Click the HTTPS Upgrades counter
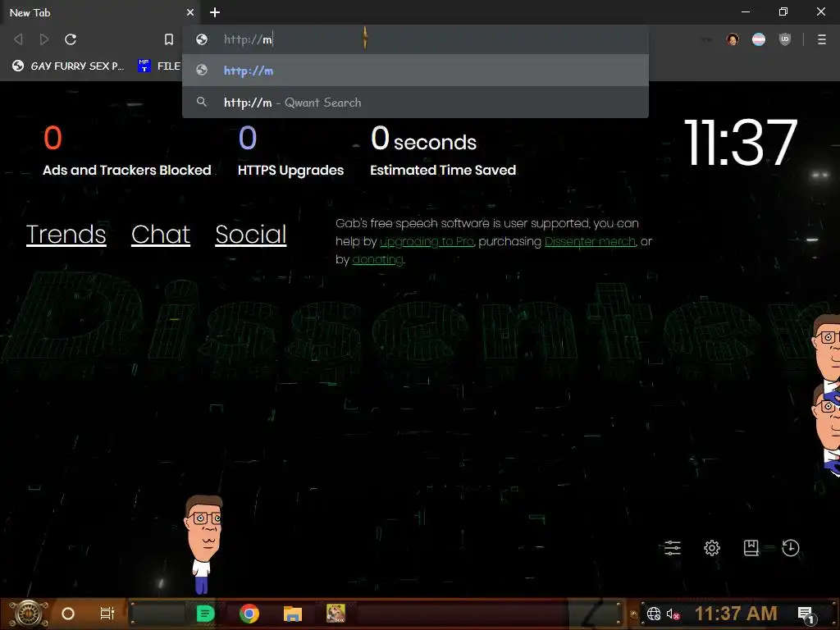This screenshot has height=630, width=840. click(x=290, y=151)
